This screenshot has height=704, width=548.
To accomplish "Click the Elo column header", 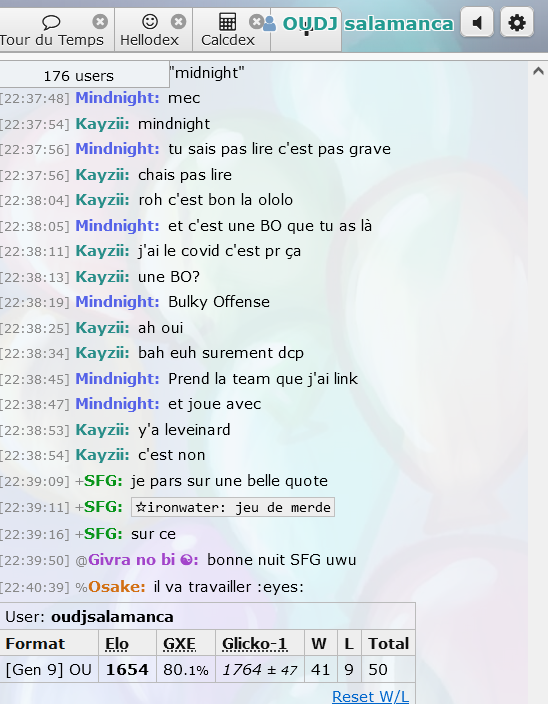I will pyautogui.click(x=117, y=643).
